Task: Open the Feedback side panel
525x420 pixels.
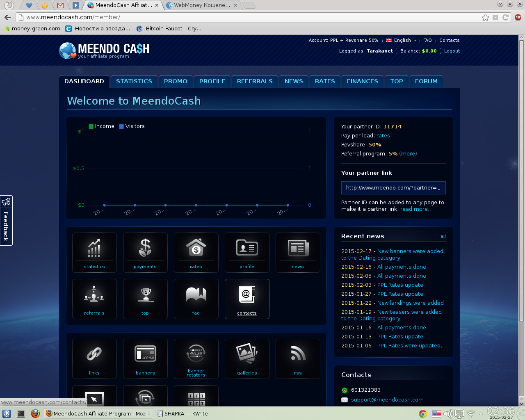Action: [6, 221]
